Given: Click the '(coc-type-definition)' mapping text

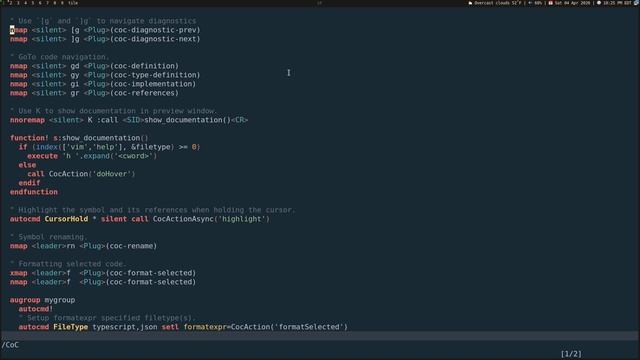Looking at the screenshot, I should (x=155, y=75).
